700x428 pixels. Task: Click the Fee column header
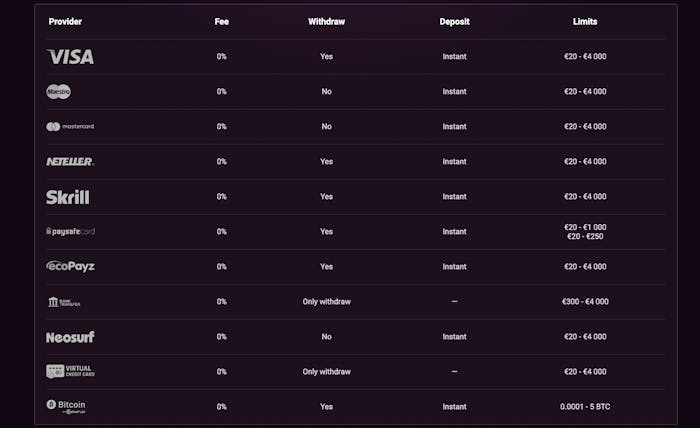coord(222,21)
